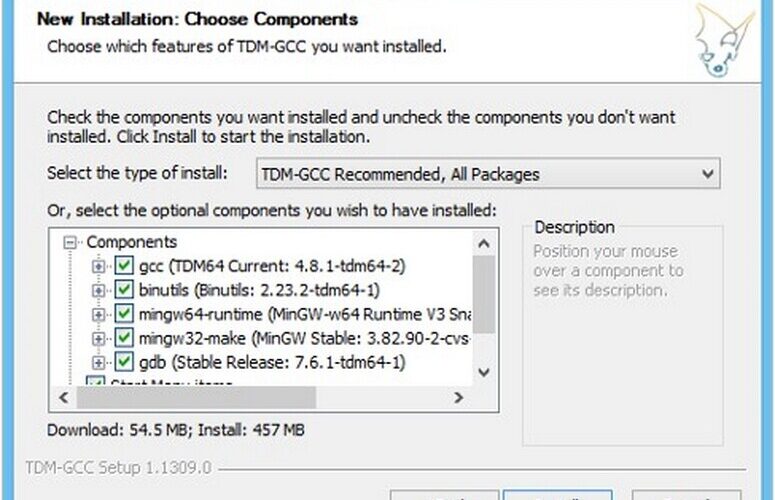Image resolution: width=775 pixels, height=500 pixels.
Task: Toggle the binutils component checkbox
Action: (124, 290)
